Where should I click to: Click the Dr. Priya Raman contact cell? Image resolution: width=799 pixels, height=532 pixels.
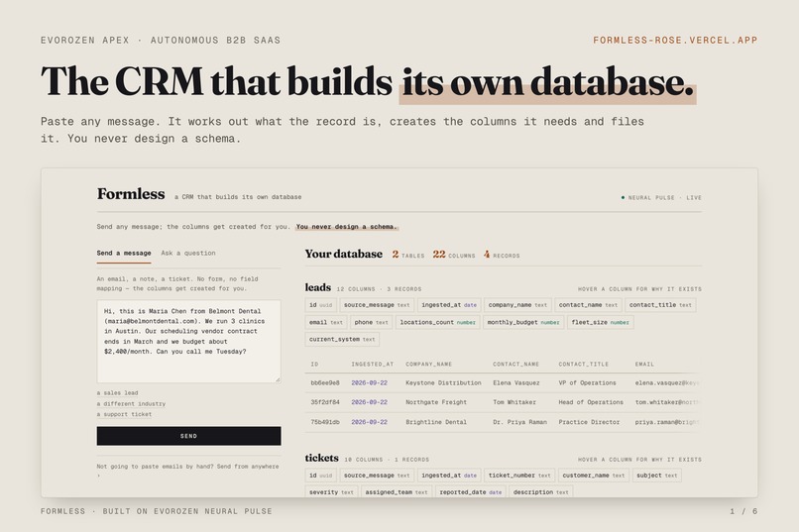519,422
